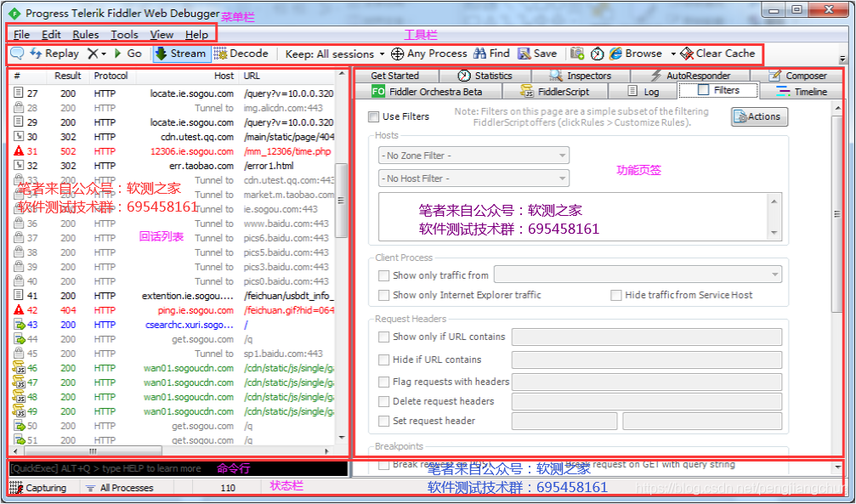Select session 36 lock icon
The image size is (856, 504).
click(19, 224)
